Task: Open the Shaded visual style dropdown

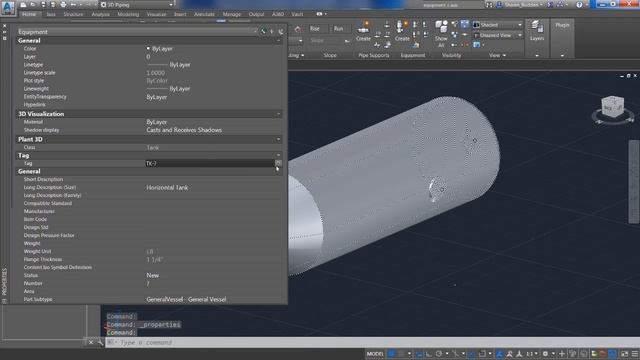Action: pos(498,25)
